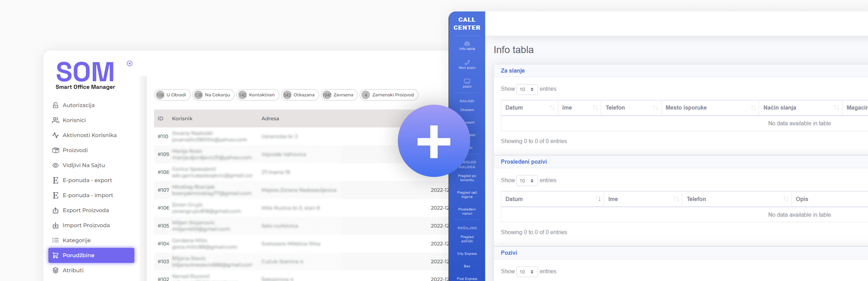Click the Korisnici people icon
This screenshot has width=868, height=281.
[56, 120]
